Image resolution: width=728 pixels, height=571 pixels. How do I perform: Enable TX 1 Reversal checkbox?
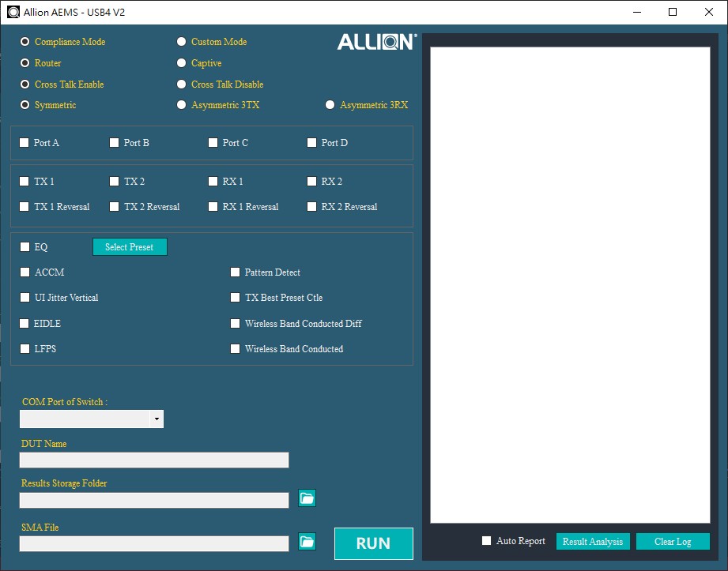pyautogui.click(x=25, y=206)
